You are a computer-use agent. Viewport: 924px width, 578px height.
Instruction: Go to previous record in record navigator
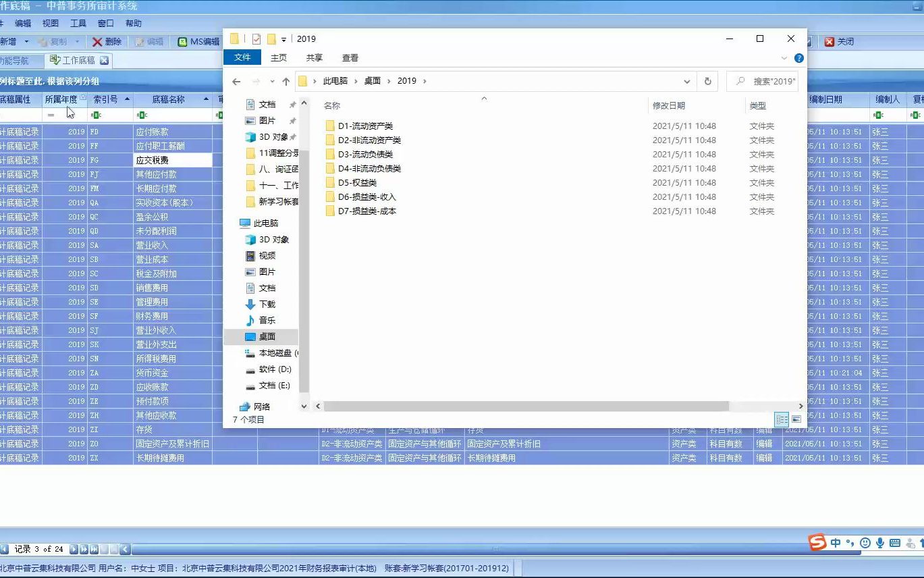pos(5,550)
